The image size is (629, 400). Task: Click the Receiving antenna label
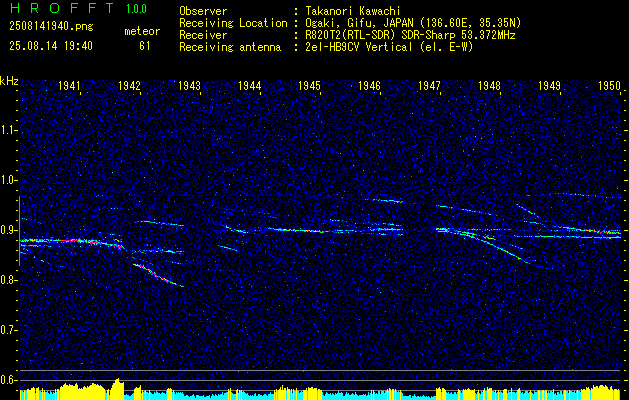[230, 47]
